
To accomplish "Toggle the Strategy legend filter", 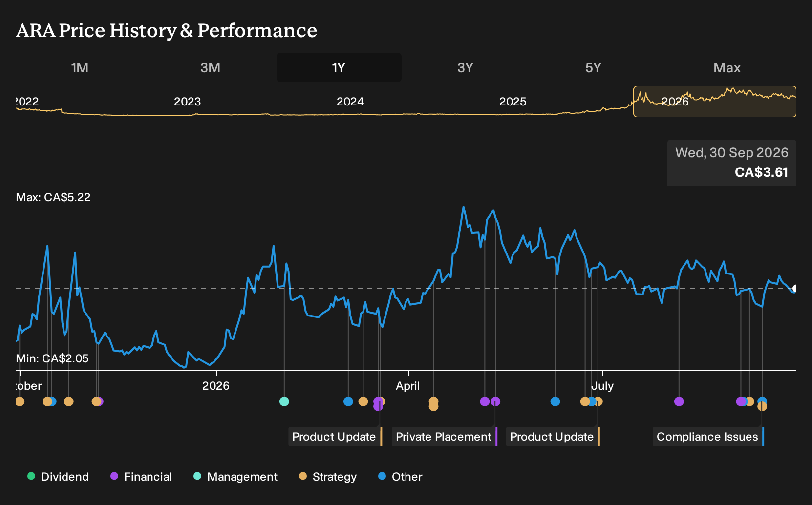I will tap(328, 477).
